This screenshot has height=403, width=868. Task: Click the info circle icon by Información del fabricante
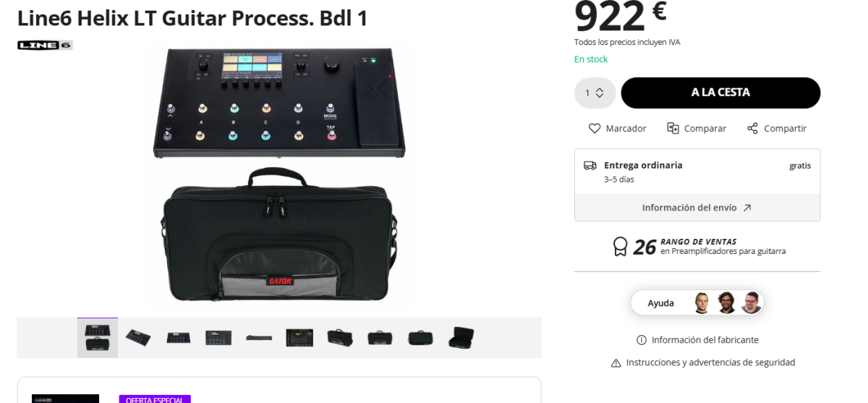(642, 340)
